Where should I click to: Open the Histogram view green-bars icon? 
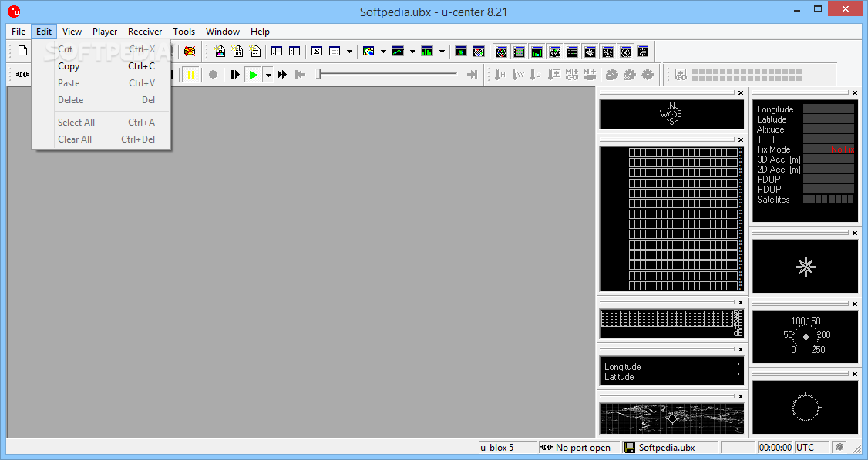pyautogui.click(x=427, y=52)
